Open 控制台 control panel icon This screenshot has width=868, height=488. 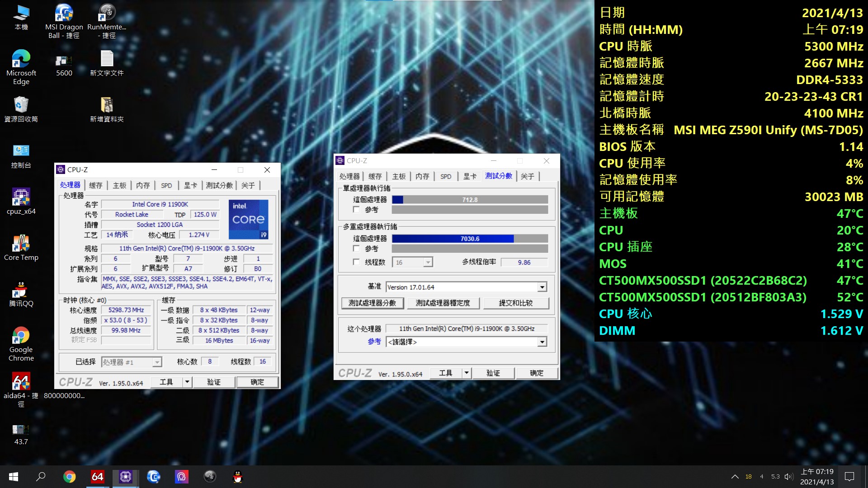21,156
